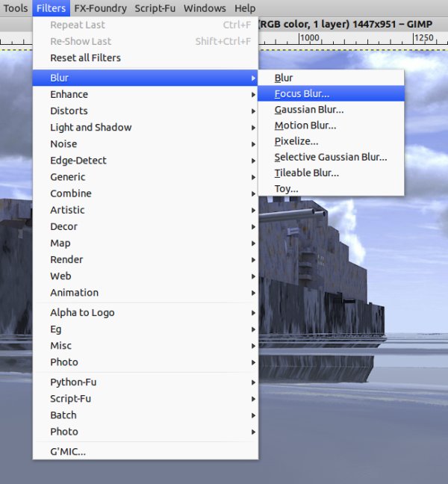Apply the simple Blur filter
Image resolution: width=448 pixels, height=484 pixels.
point(331,78)
